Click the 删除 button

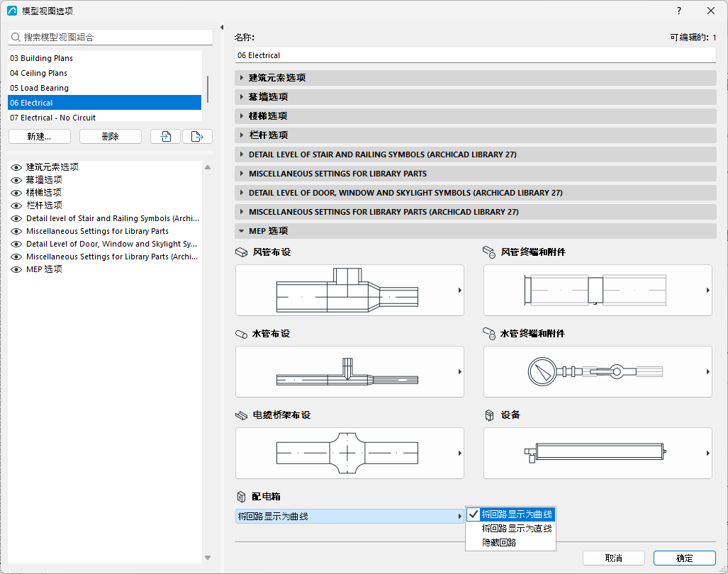click(x=111, y=137)
